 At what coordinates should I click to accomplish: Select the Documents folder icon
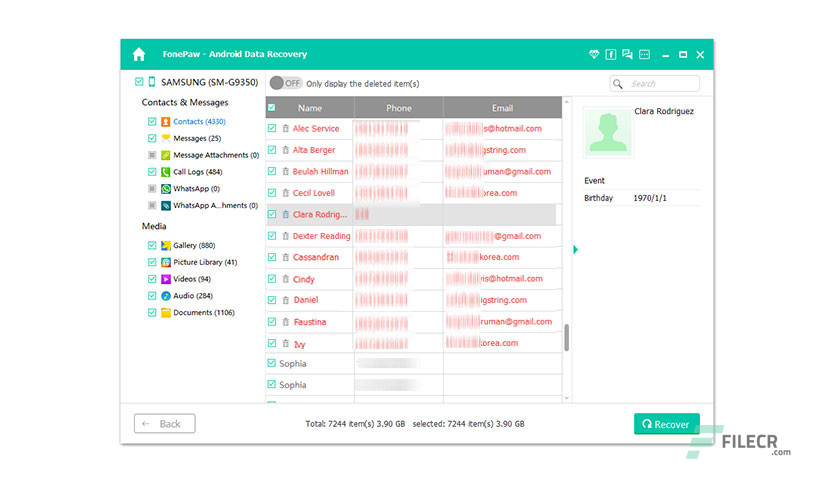point(166,312)
